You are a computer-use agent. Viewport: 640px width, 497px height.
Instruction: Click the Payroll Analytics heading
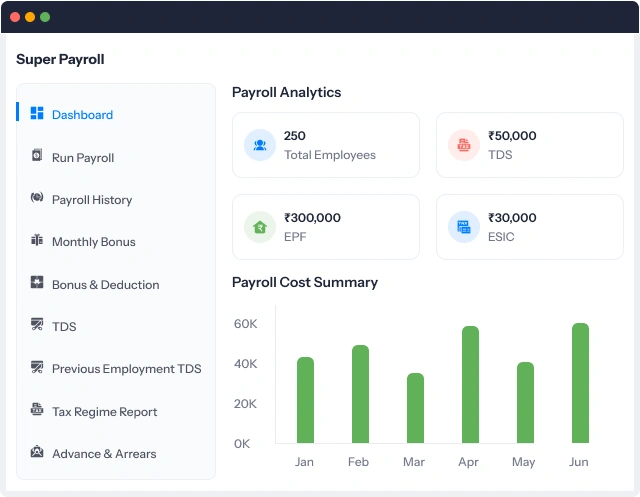click(286, 92)
